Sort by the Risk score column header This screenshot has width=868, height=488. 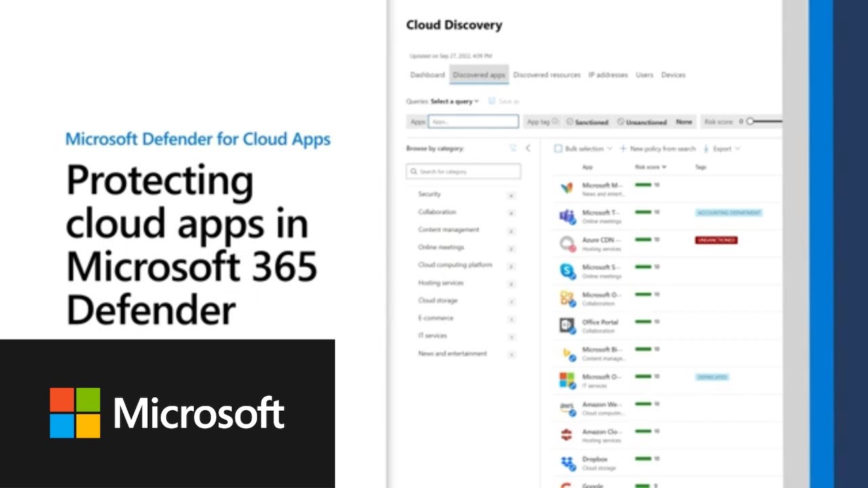tap(650, 167)
